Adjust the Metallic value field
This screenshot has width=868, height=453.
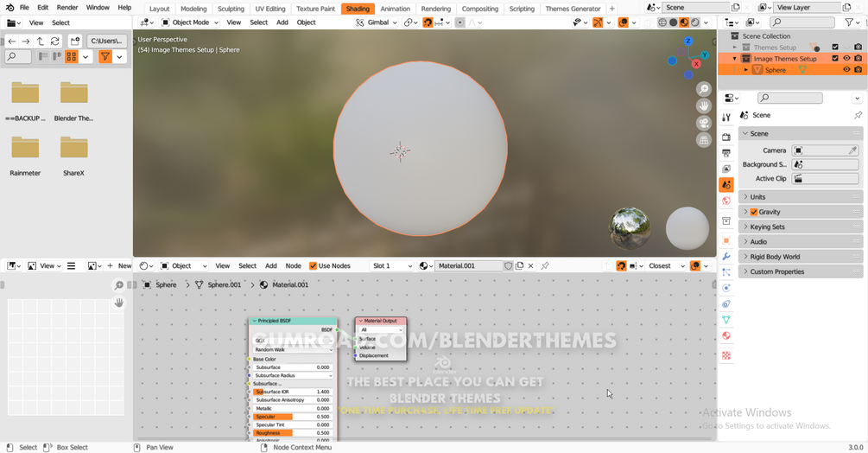pos(292,408)
